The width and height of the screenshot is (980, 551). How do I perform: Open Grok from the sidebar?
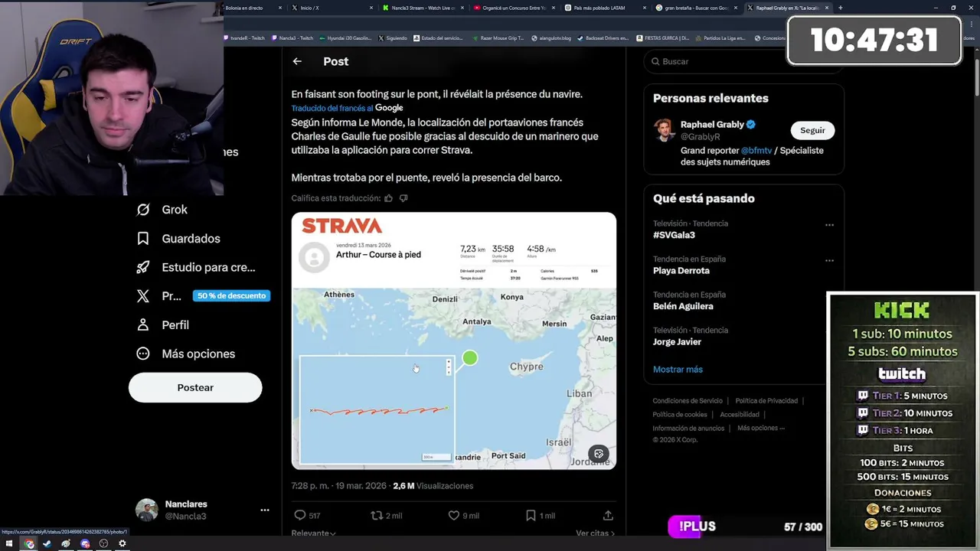tap(162, 210)
